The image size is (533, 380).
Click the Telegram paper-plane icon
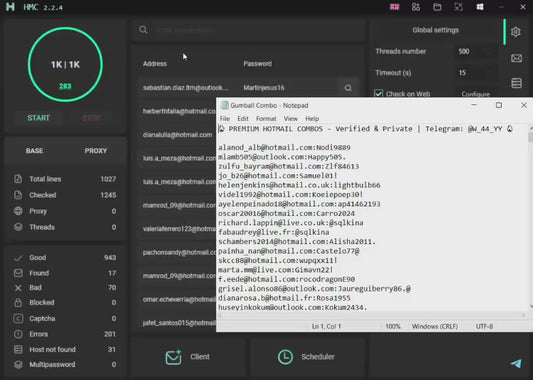pos(516,363)
